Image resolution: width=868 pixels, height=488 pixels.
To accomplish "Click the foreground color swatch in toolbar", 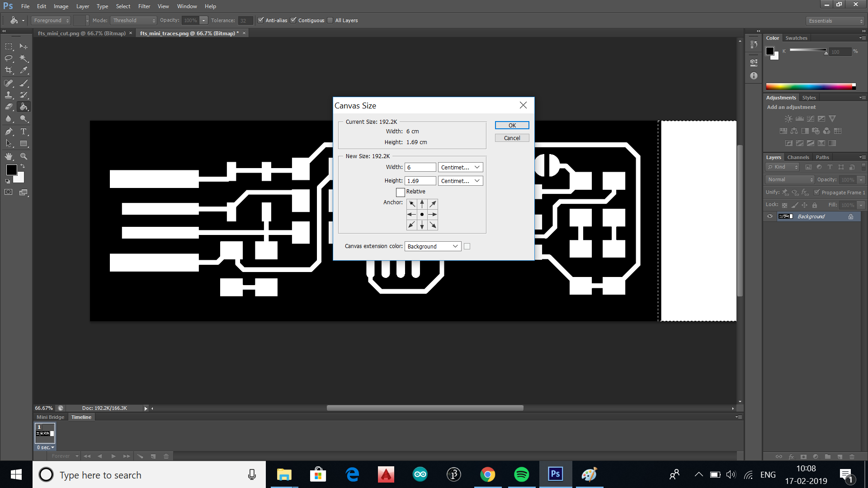I will click(12, 170).
